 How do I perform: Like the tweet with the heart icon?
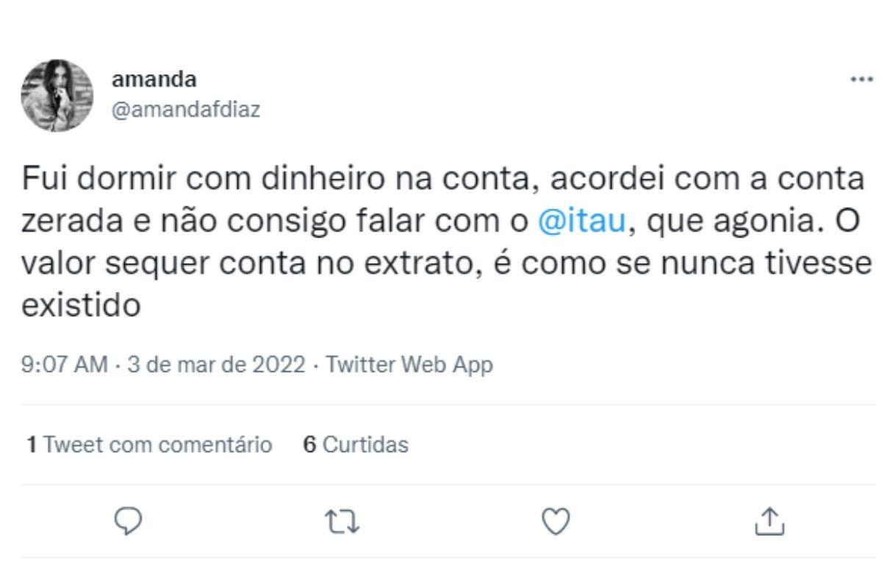click(x=556, y=521)
